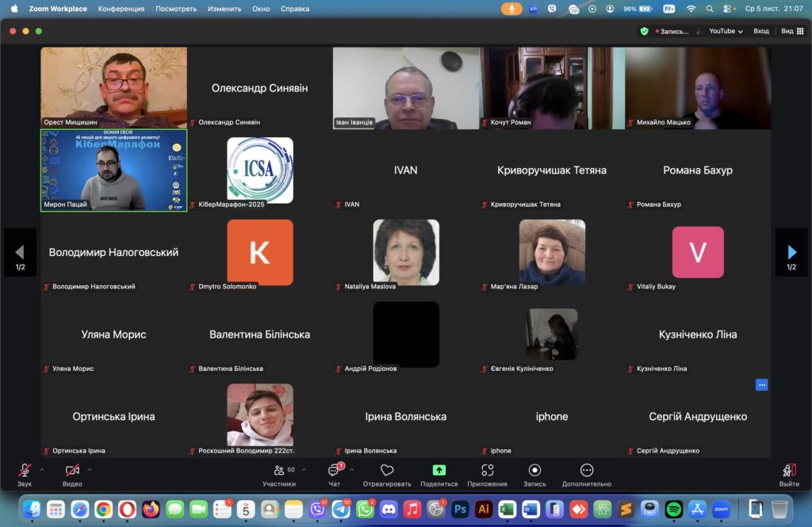This screenshot has width=812, height=527.
Task: Click the Record (Запись) toolbar icon
Action: tap(534, 471)
